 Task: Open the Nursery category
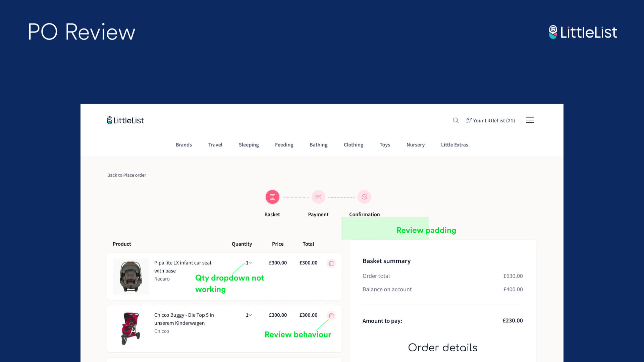click(416, 145)
